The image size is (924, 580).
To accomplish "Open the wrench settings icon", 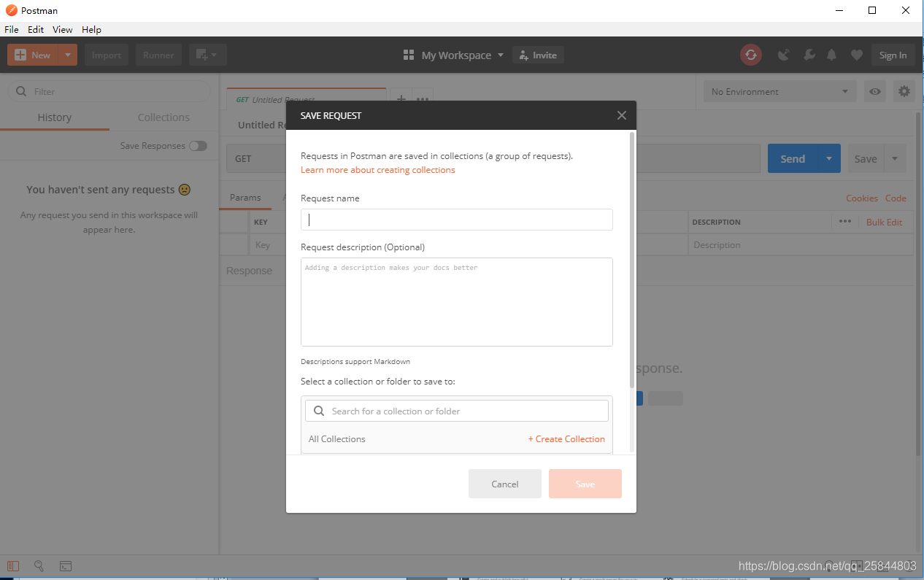I will tap(809, 55).
